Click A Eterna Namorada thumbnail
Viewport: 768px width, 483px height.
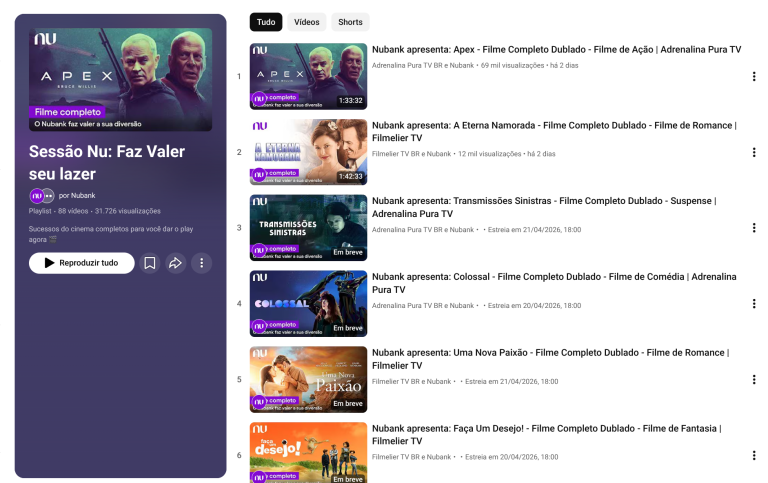(x=309, y=152)
